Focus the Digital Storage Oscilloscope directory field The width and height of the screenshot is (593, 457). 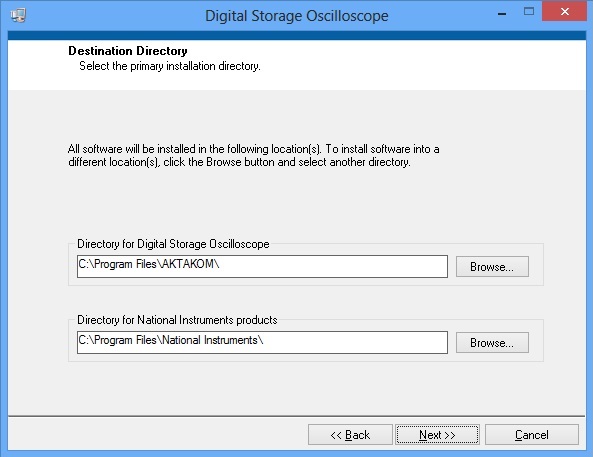(262, 266)
